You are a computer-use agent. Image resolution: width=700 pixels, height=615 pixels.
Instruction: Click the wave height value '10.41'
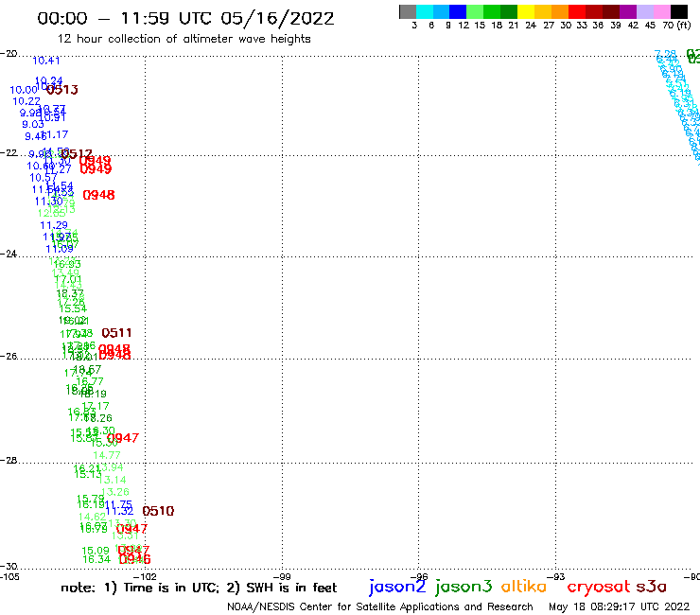(46, 61)
